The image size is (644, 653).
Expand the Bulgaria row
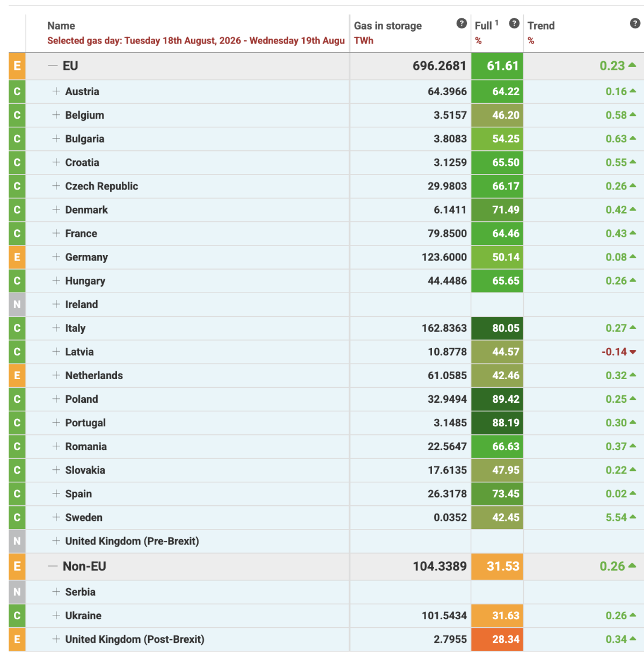pyautogui.click(x=56, y=139)
